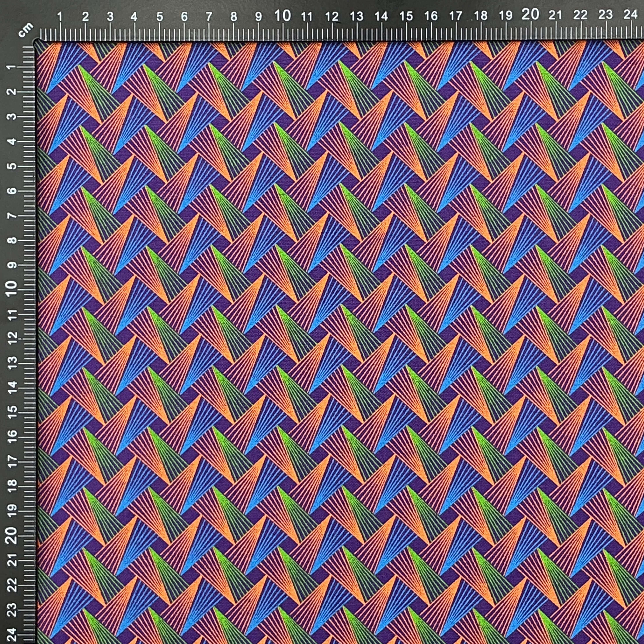Click the number 8 on the horizontal ruler
The height and width of the screenshot is (644, 644).
point(234,17)
